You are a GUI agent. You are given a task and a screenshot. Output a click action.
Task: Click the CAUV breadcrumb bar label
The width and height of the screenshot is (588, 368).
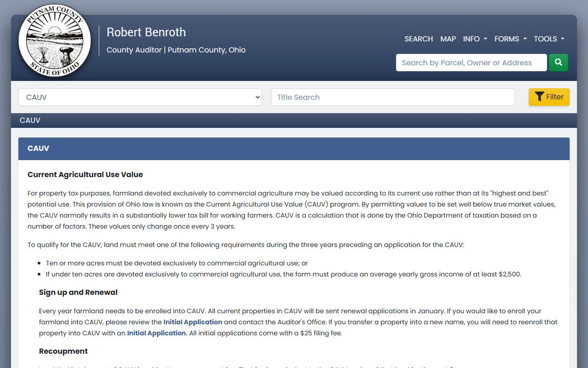[x=30, y=121]
